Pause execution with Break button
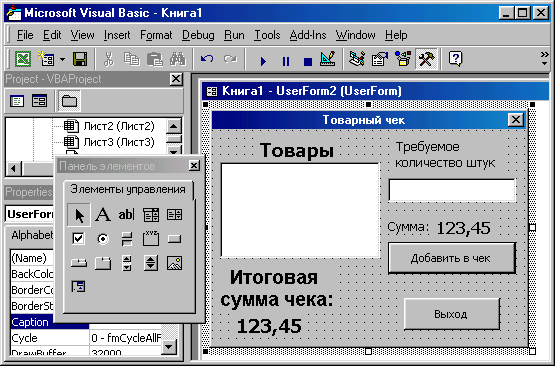555x366 pixels. [286, 61]
